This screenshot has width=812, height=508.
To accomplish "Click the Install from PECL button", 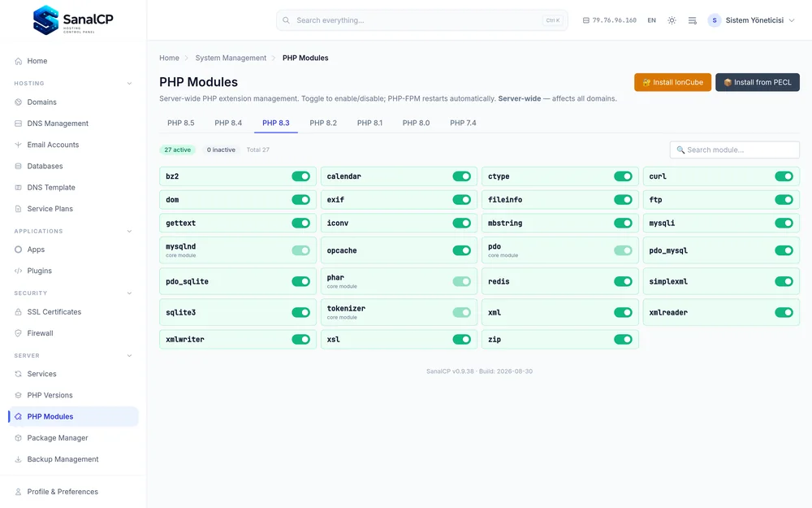I will coord(758,82).
